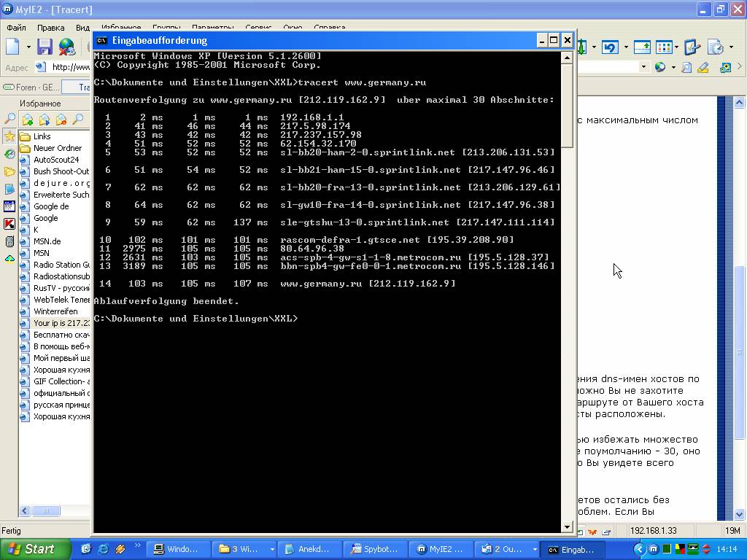Screen dimensions: 747x560
Task: Click the globe with red X icon
Action: pyautogui.click(x=67, y=47)
